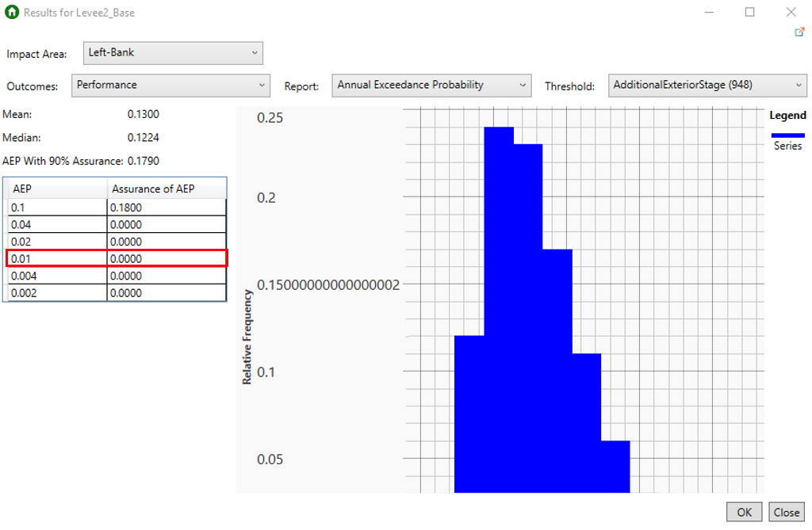The height and width of the screenshot is (530, 812).
Task: Sort by the AEP column header
Action: pos(56,189)
